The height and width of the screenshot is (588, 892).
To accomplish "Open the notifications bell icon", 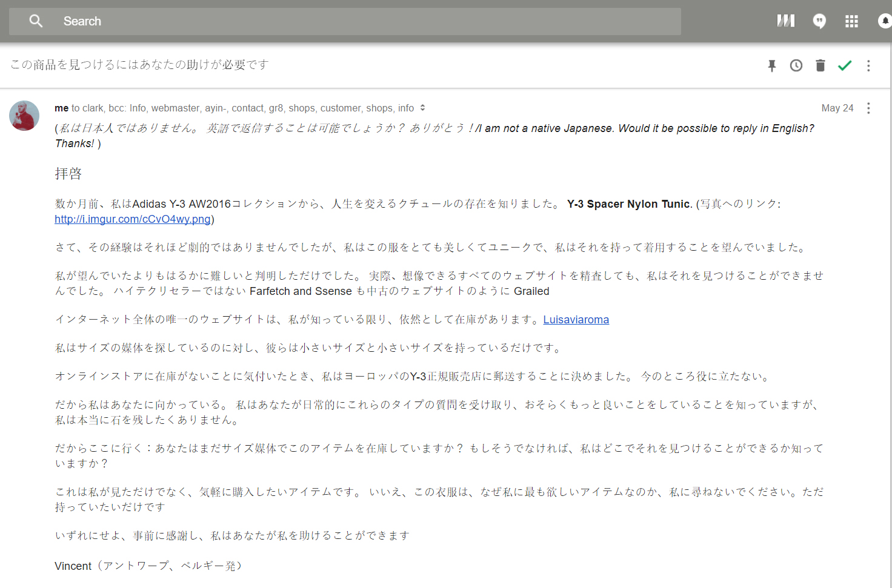I will (x=885, y=21).
